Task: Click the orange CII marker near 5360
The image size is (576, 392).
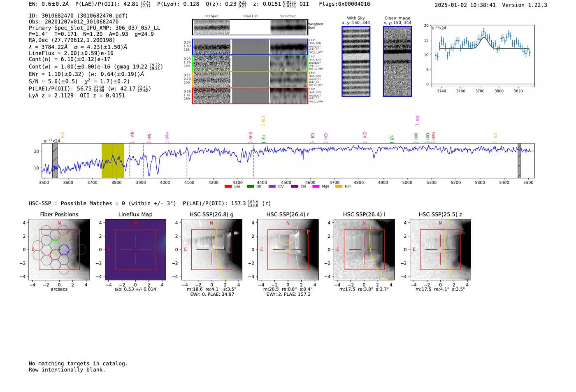Action: tap(495, 138)
